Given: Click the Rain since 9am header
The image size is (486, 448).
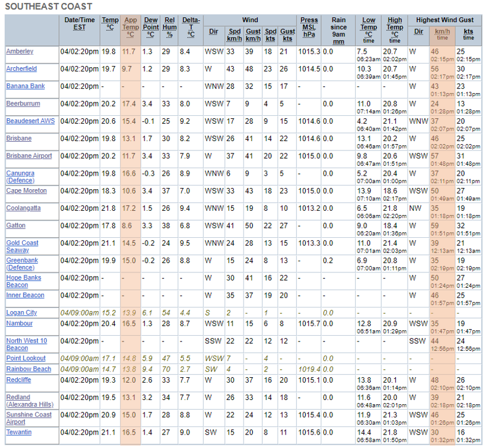Looking at the screenshot, I should tap(339, 31).
